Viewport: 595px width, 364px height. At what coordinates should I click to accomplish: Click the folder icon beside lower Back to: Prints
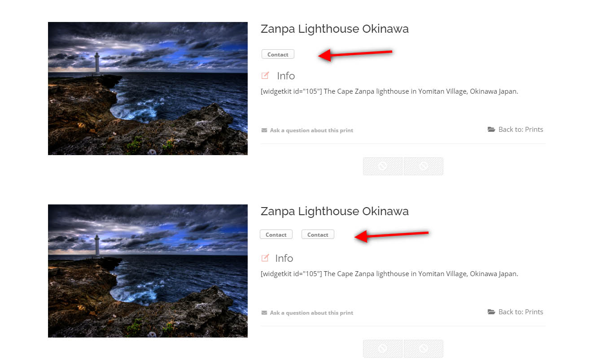tap(491, 312)
